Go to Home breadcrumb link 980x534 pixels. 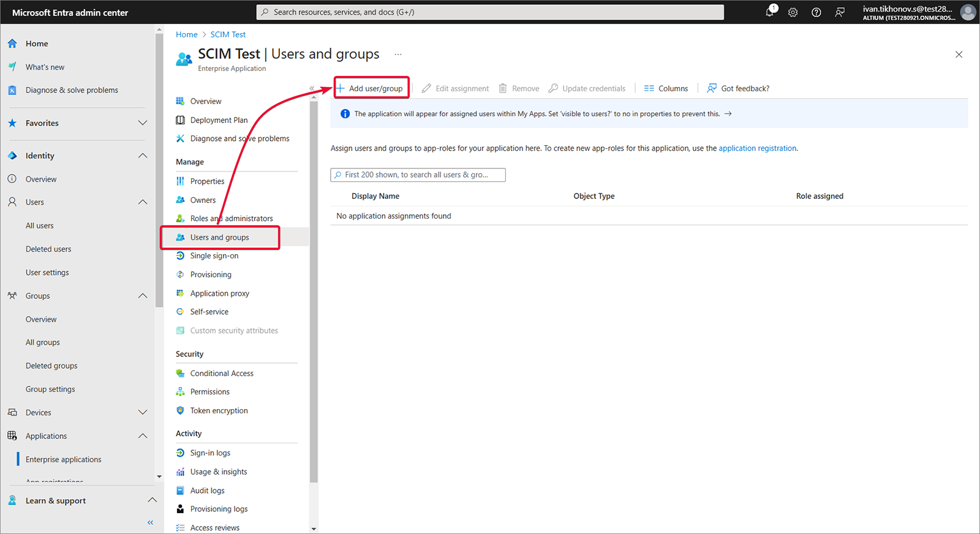[x=187, y=34]
